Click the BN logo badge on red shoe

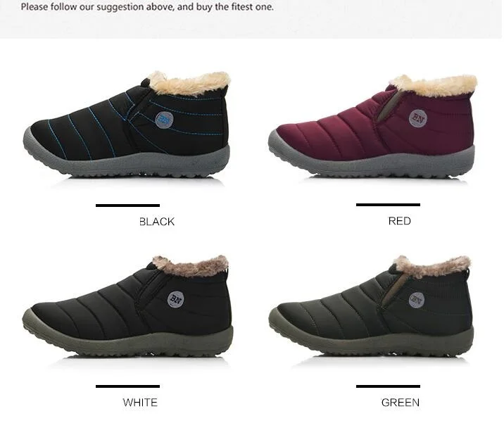coord(418,118)
